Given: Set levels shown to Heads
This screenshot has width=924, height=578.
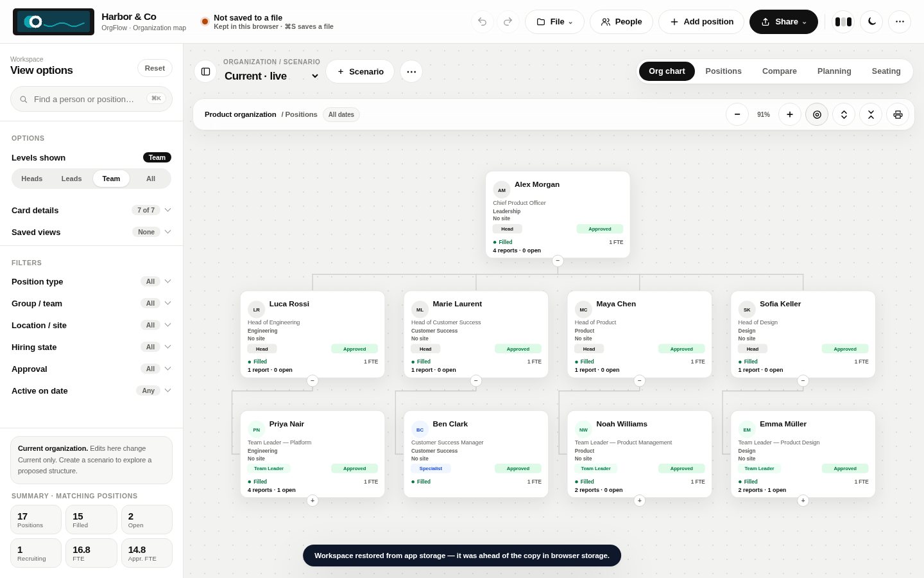Looking at the screenshot, I should [x=32, y=179].
